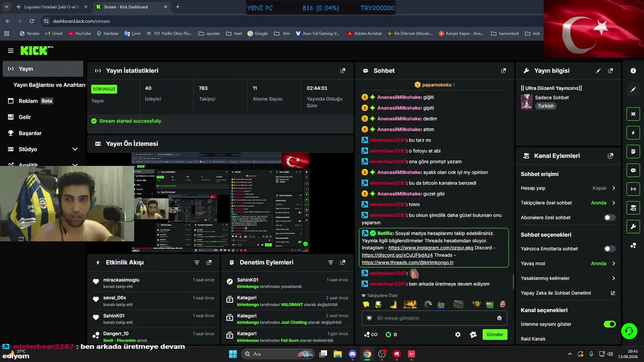
Task: Click the speech bubble icon in the right rail
Action: [x=633, y=170]
